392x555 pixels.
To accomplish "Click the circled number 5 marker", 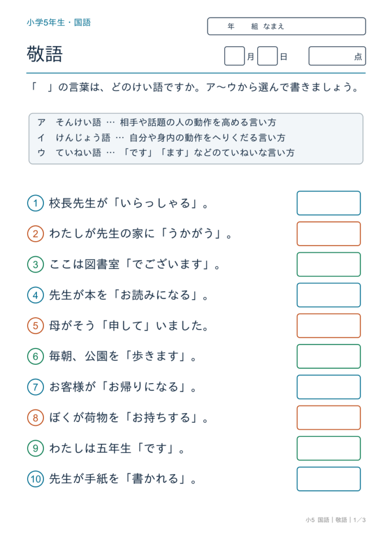I will [x=35, y=326].
